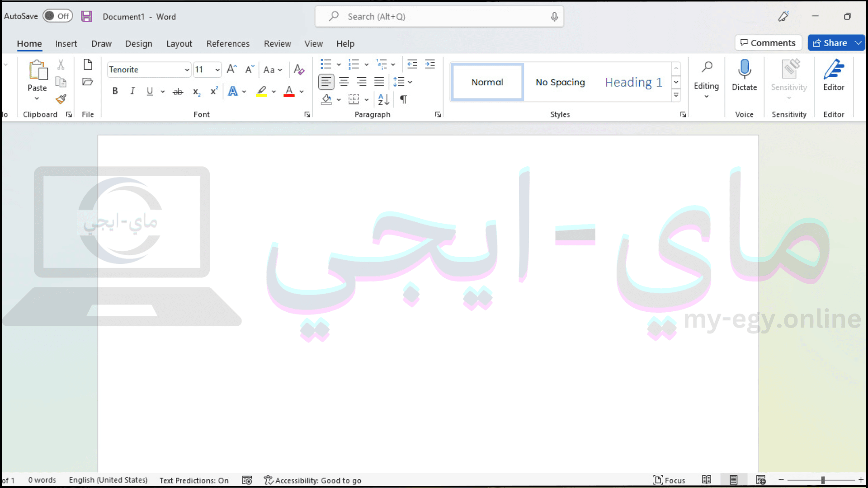
Task: Open the References tab
Action: pyautogui.click(x=228, y=43)
